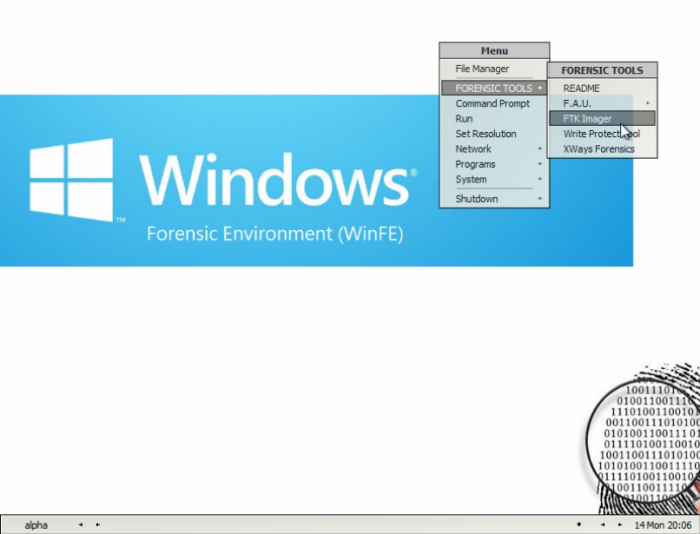Open FTK Imager from Forensic Tools
This screenshot has width=700, height=534.
tap(588, 118)
